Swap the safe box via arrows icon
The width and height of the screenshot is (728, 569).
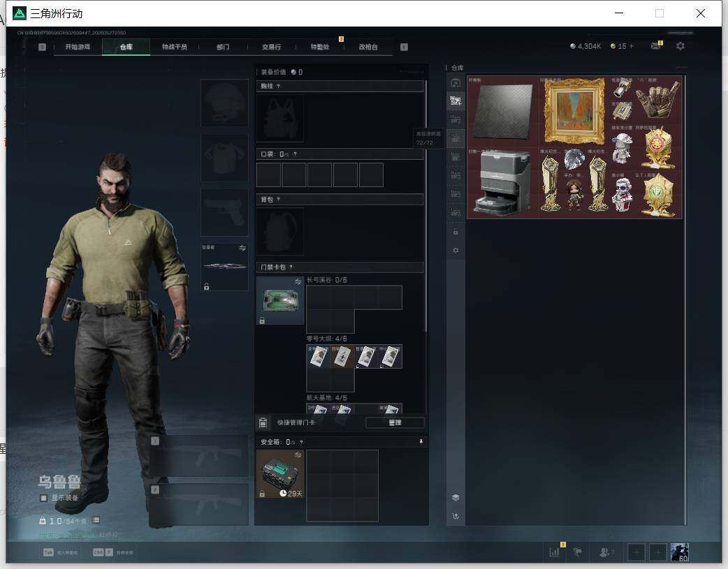tap(298, 455)
